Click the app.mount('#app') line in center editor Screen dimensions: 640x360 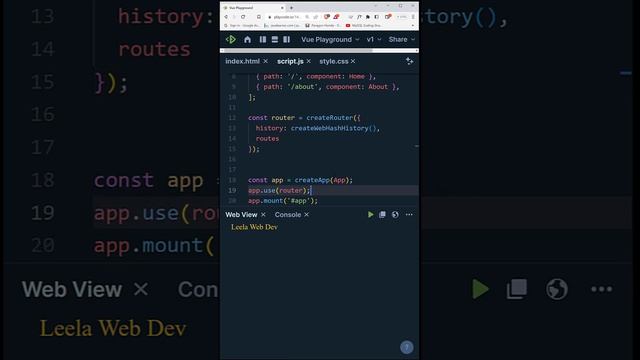click(x=283, y=201)
